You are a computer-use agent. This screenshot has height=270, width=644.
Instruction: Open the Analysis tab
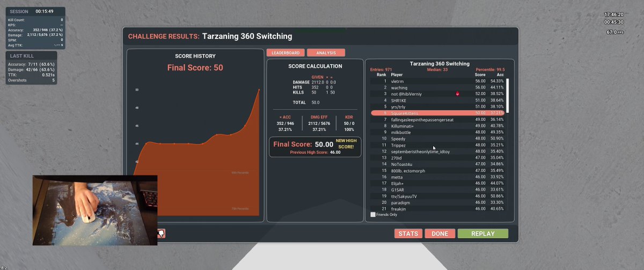(x=326, y=53)
